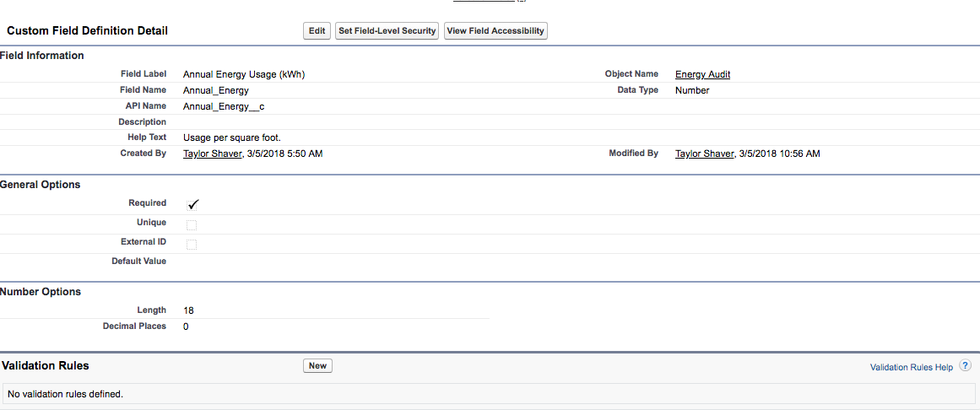Open the Energy Audit object link

tap(702, 74)
